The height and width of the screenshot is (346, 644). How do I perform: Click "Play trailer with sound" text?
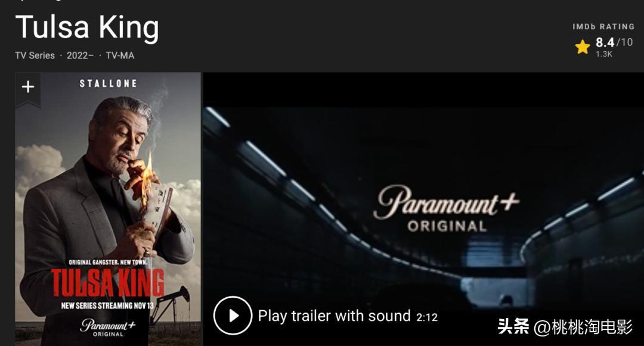[335, 316]
